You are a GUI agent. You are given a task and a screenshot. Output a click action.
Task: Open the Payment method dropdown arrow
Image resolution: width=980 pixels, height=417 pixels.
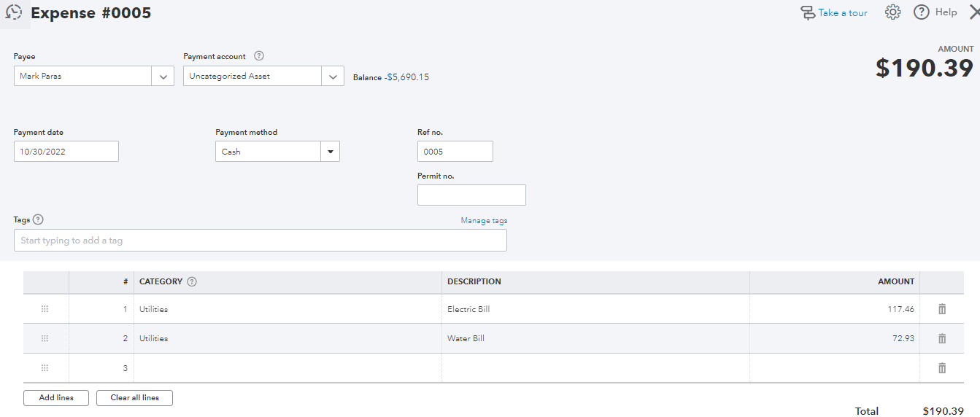coord(330,152)
